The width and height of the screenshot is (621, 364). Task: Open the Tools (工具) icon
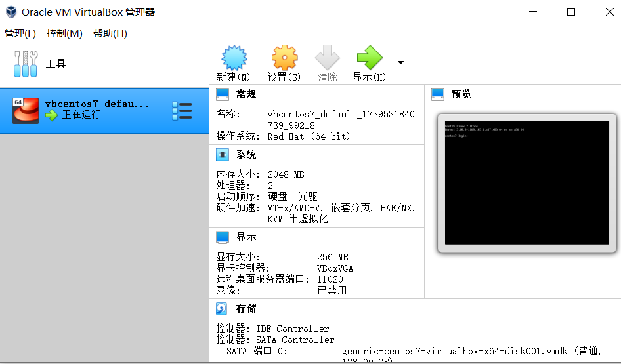26,64
